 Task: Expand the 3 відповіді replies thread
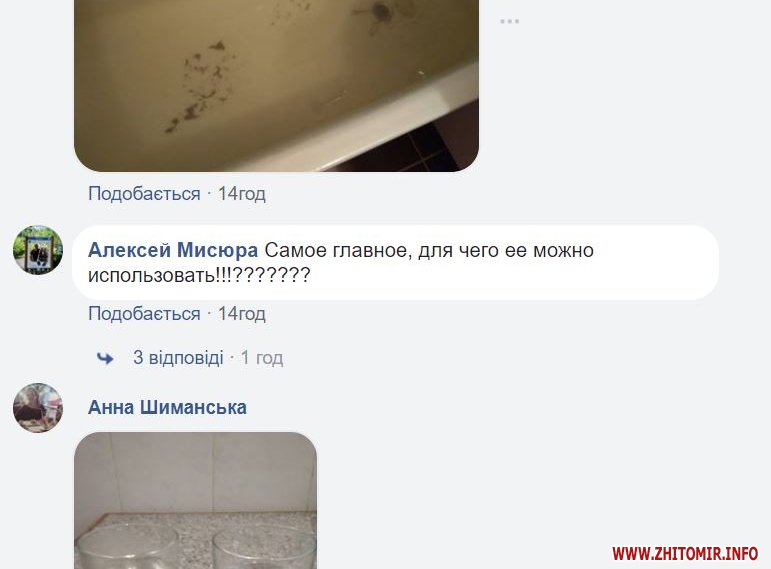pos(178,358)
